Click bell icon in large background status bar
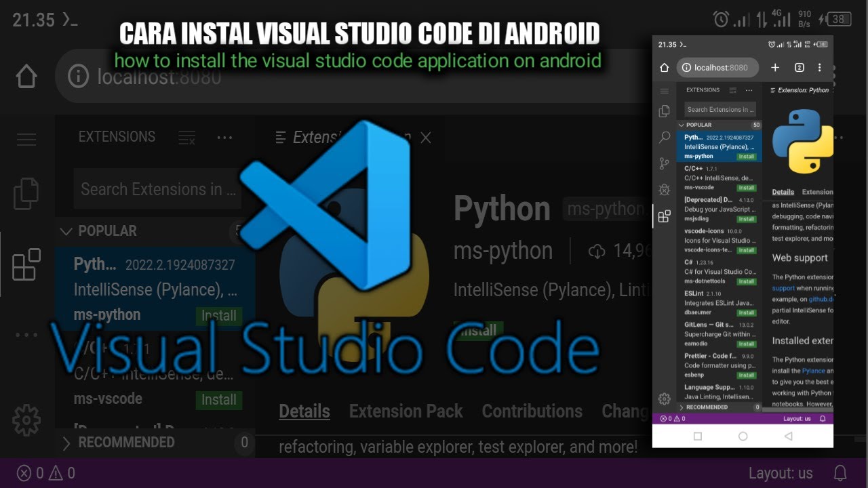 (840, 473)
